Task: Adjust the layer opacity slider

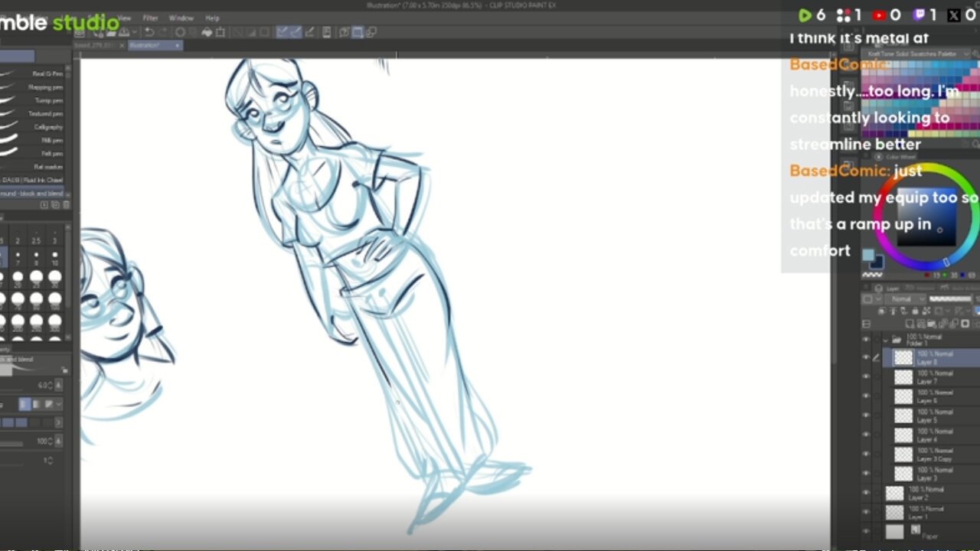Action: [x=949, y=299]
